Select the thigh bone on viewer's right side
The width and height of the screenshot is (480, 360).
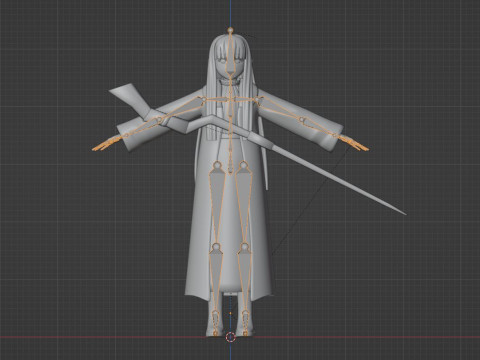(245, 204)
